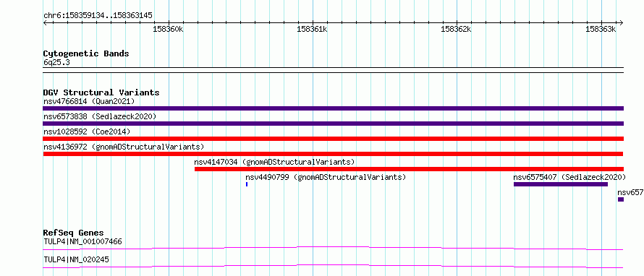
Task: Click the TULP4 NM_001007466 magenta transcript line
Action: (x=333, y=248)
